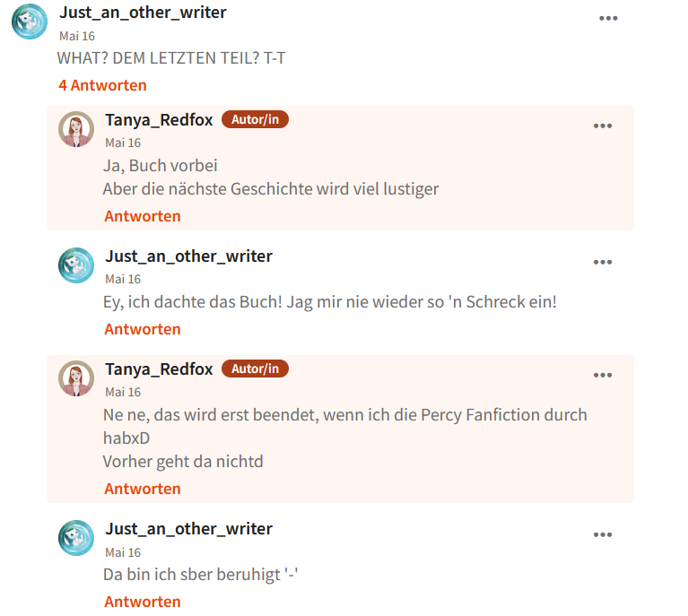Open Just_an_other_writer name on last reply

(x=188, y=529)
